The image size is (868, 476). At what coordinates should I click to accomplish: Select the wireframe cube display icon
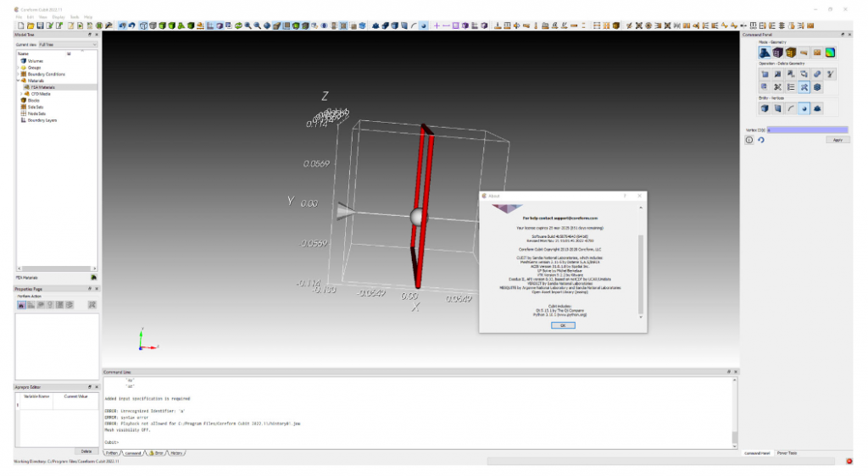(143, 25)
